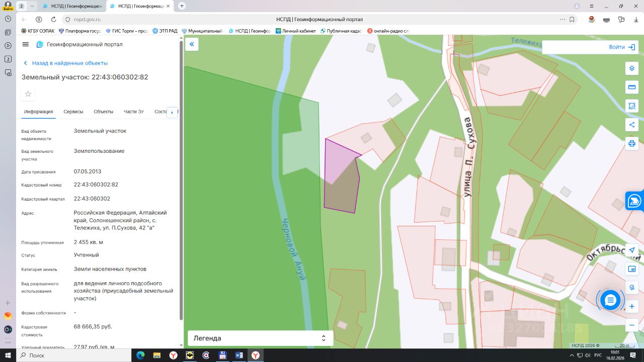The height and width of the screenshot is (362, 644).
Task: Zoom out on the map with the minus button
Action: tap(632, 325)
